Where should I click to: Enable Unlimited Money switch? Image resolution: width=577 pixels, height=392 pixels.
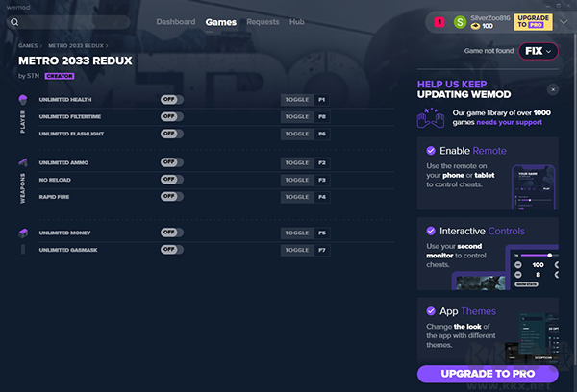coord(171,233)
